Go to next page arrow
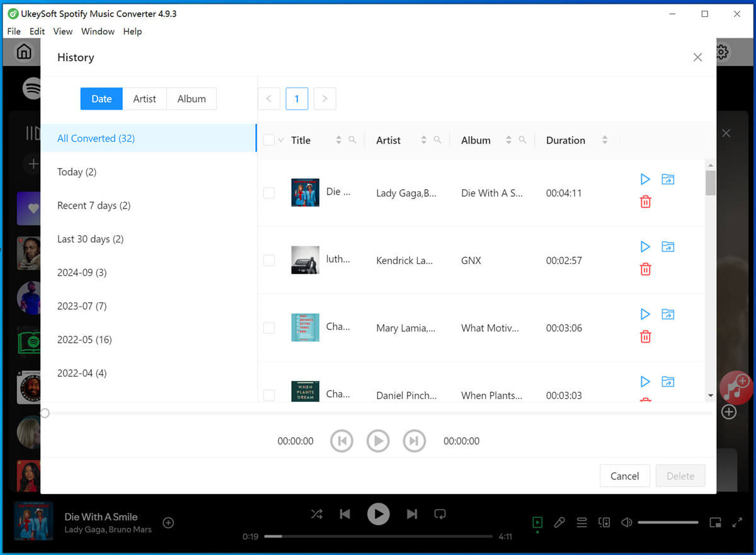 pyautogui.click(x=324, y=99)
